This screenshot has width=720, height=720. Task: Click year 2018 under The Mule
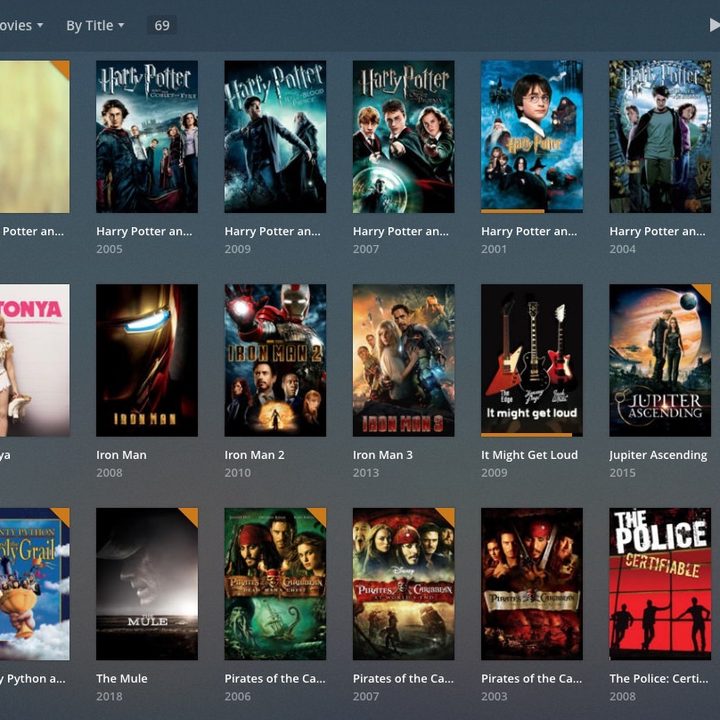pos(109,696)
